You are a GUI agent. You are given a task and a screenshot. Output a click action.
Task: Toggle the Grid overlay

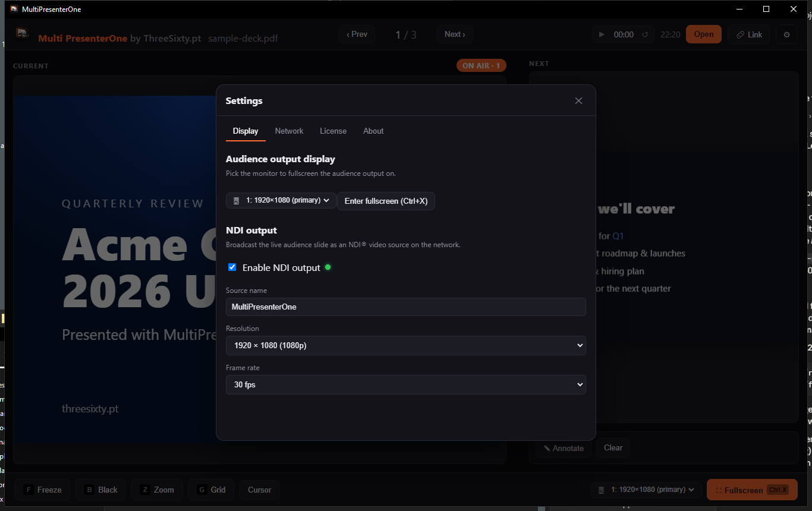[211, 490]
